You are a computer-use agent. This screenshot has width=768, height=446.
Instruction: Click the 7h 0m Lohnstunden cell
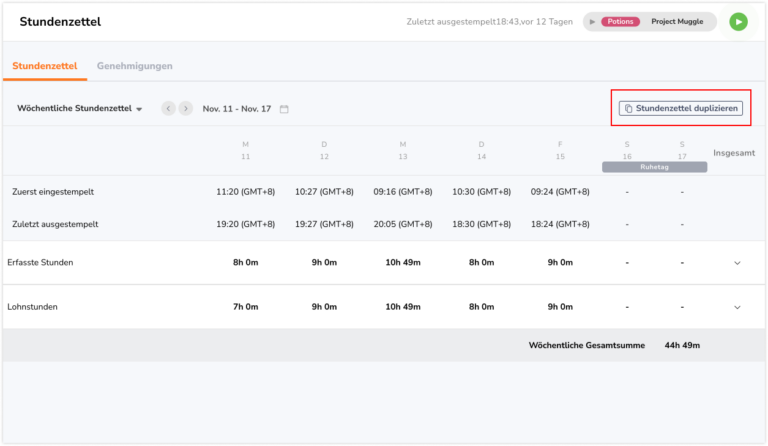coord(245,307)
